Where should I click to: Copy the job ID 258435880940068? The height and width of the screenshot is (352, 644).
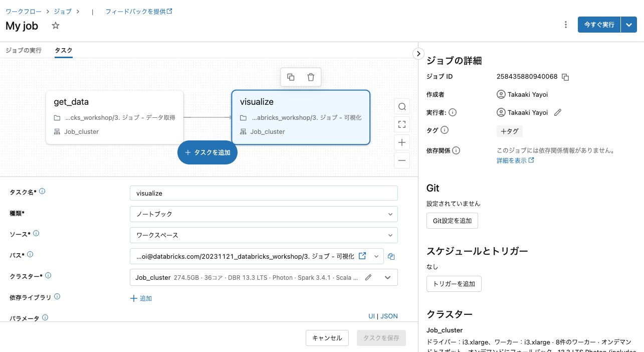tap(566, 77)
